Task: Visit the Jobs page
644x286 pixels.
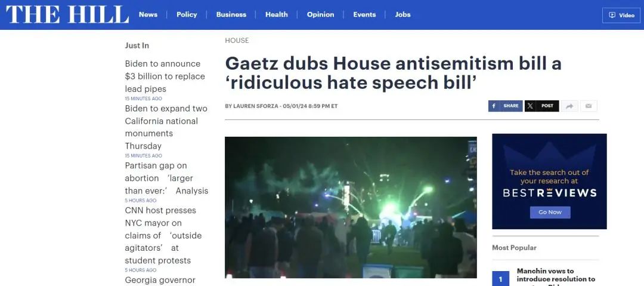Action: (x=402, y=14)
